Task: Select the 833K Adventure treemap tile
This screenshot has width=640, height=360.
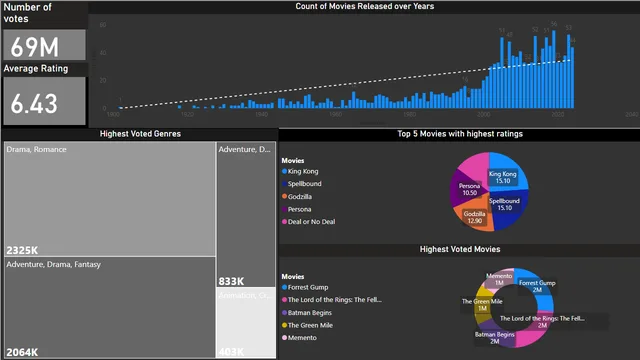Action: pyautogui.click(x=246, y=214)
